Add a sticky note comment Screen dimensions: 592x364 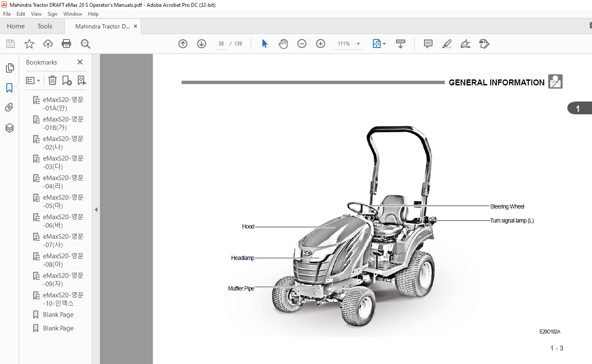(428, 44)
